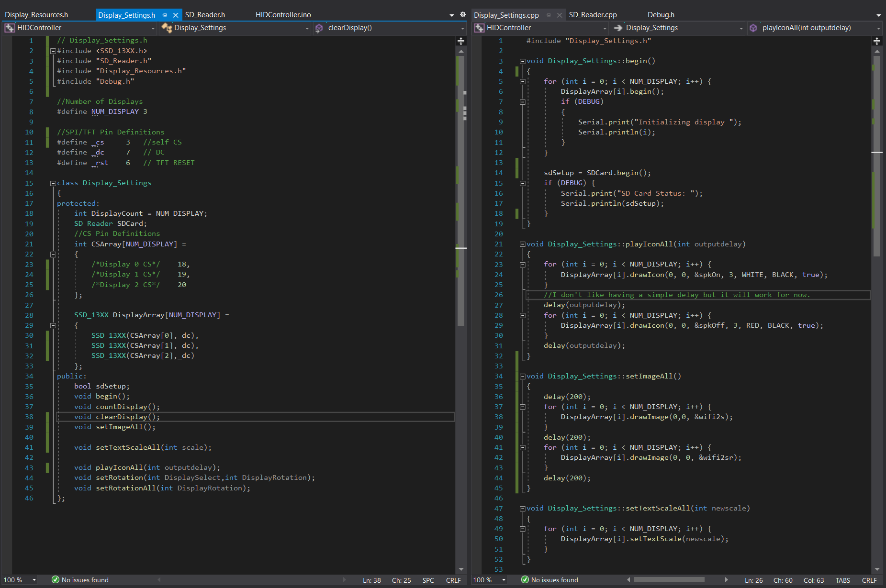
Task: Open the HIDController.ino tab
Action: tap(283, 15)
